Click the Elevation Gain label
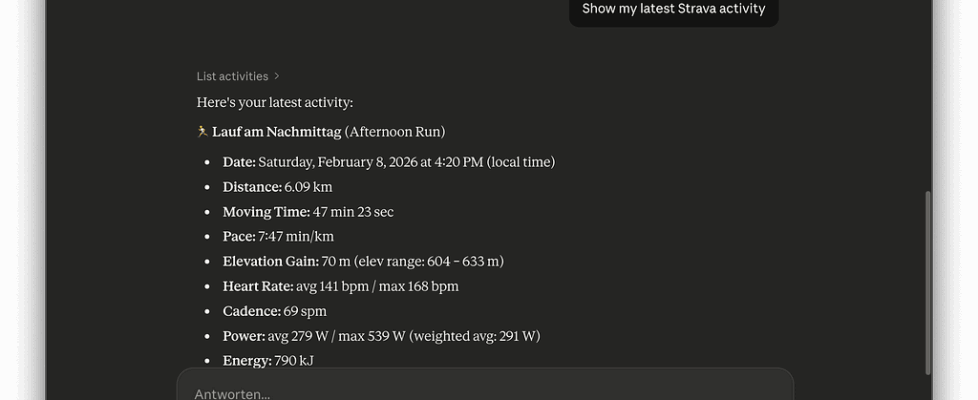The height and width of the screenshot is (400, 978). (270, 261)
